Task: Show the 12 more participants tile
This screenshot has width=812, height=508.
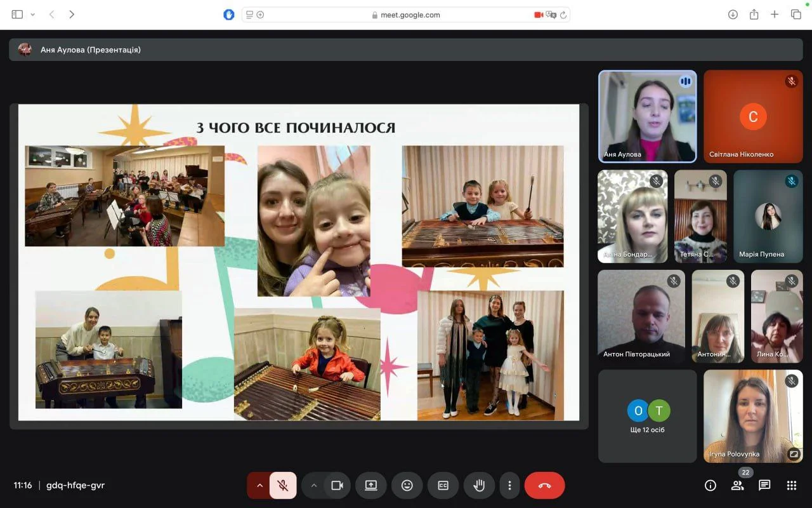Action: click(648, 417)
